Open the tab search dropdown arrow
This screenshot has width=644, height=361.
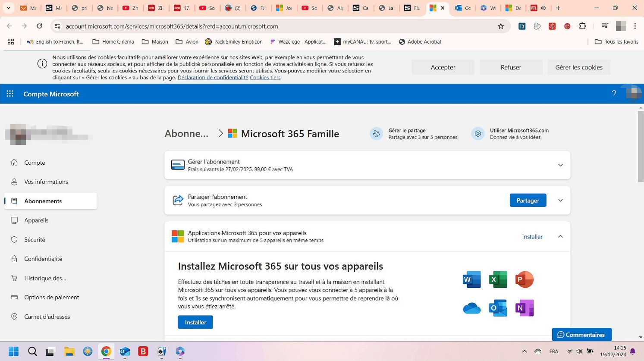tap(8, 8)
